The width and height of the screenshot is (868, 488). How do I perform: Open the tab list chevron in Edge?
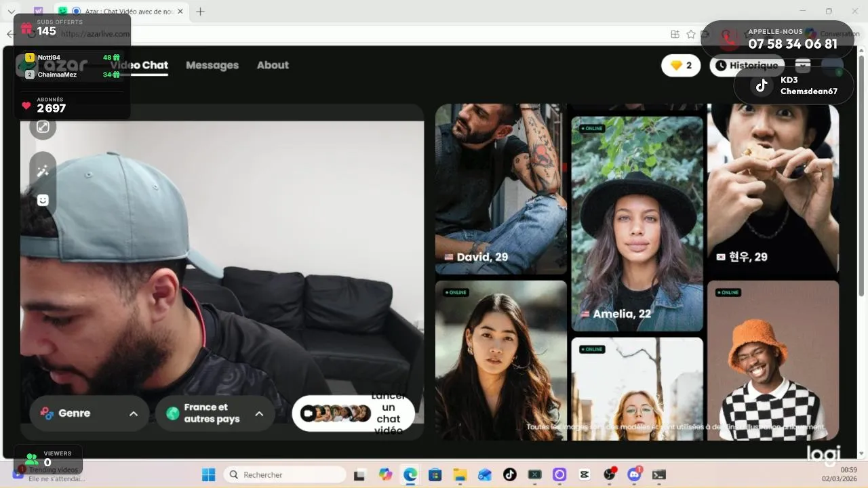tap(11, 12)
